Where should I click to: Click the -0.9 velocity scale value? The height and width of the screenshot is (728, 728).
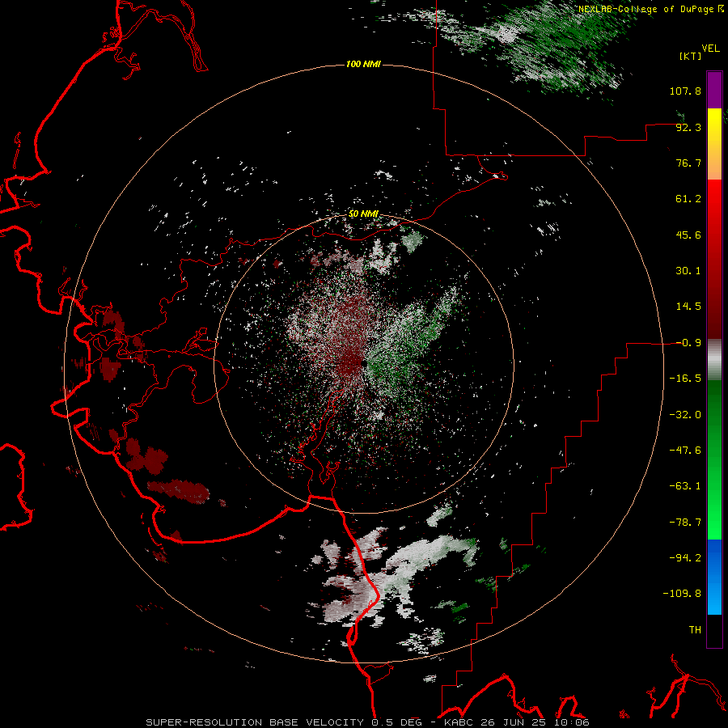point(688,343)
